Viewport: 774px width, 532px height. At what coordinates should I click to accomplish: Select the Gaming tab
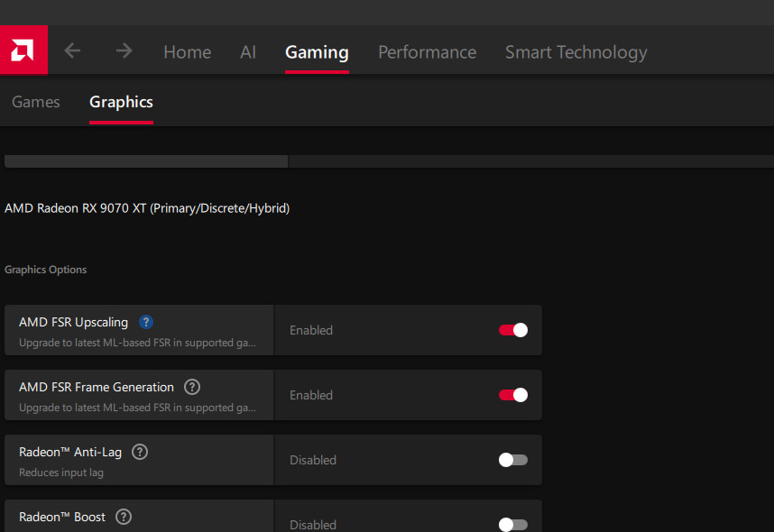pyautogui.click(x=317, y=52)
